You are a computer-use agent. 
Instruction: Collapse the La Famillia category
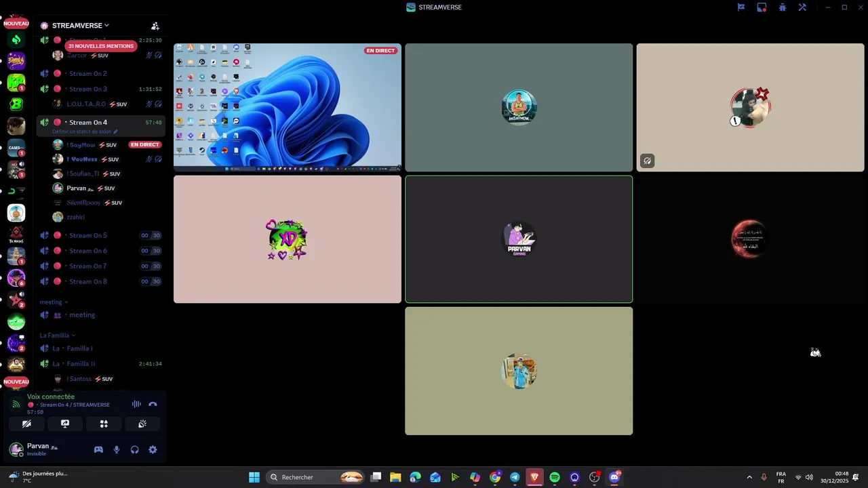pyautogui.click(x=57, y=335)
